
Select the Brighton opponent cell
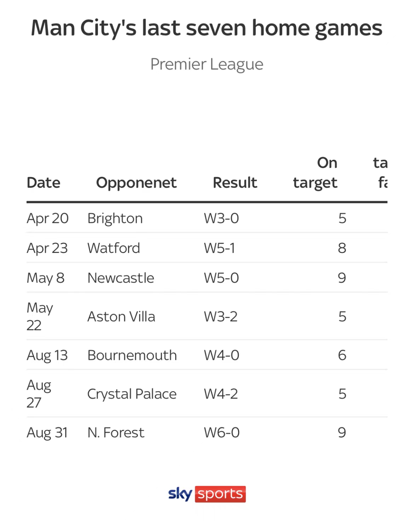click(115, 218)
